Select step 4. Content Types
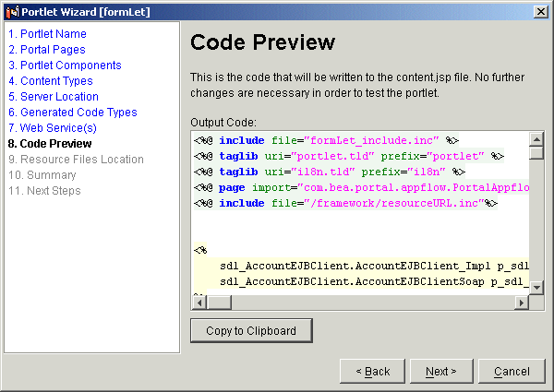This screenshot has width=554, height=392. click(51, 81)
